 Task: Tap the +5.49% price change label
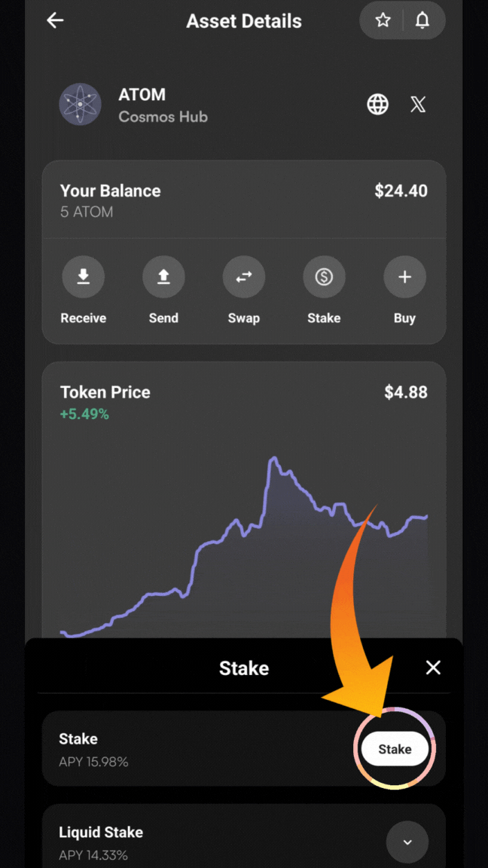[x=84, y=414]
